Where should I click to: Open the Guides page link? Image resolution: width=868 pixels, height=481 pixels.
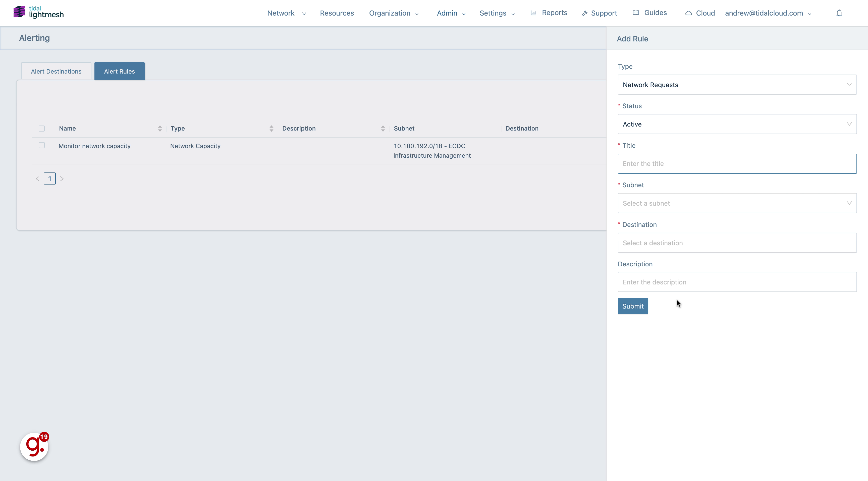coord(655,13)
